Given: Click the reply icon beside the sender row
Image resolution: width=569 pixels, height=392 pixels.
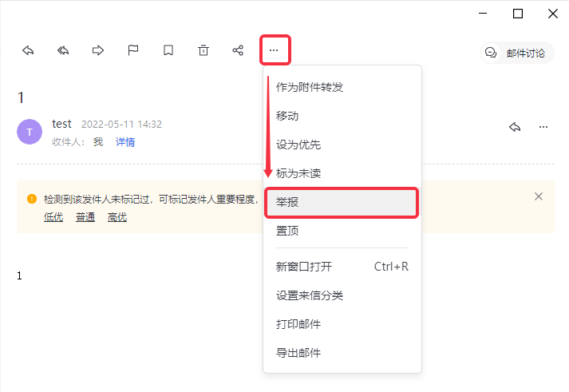Looking at the screenshot, I should (x=515, y=127).
